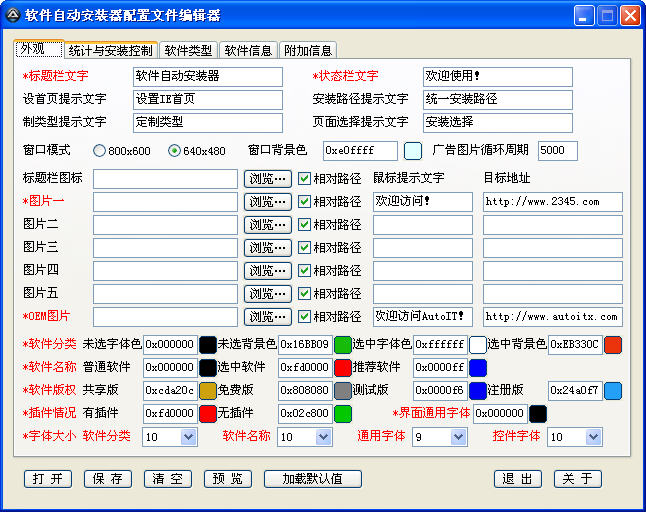The height and width of the screenshot is (512, 646).
Task: Open the 软件类型 tab
Action: [188, 51]
